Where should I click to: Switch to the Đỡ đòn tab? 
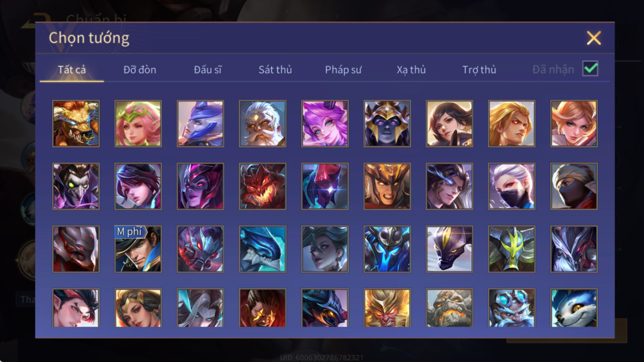coord(140,70)
